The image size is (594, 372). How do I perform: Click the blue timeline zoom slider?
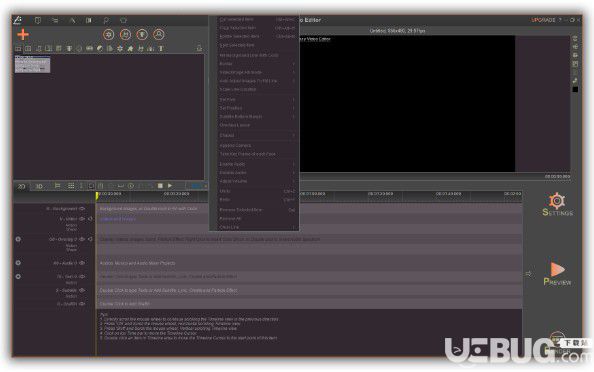coord(196,186)
